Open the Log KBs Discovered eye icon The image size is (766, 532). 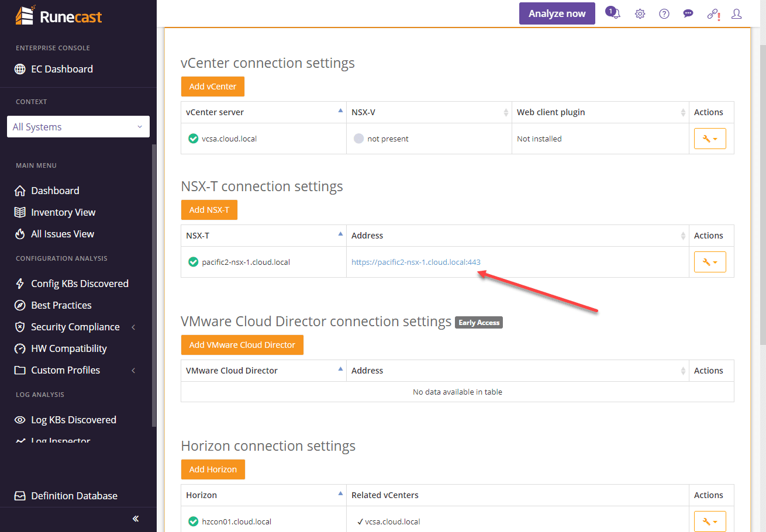tap(19, 419)
